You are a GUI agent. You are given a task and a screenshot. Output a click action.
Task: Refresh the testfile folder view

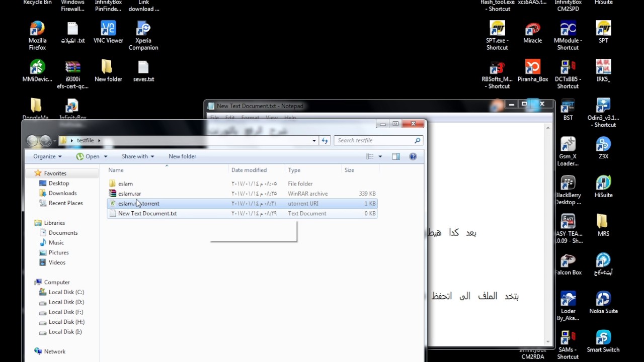point(325,141)
